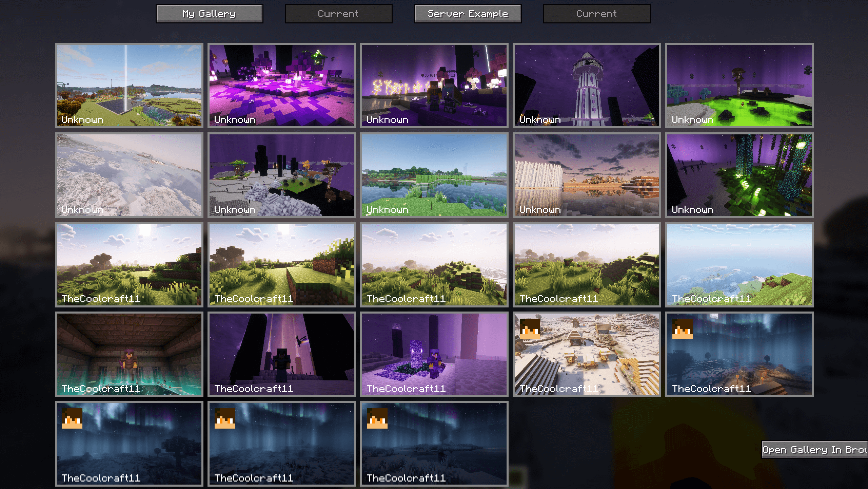Open TheCoolcraft11 purple crystal portal screenshot
Screen dimensions: 868x489
[434, 354]
